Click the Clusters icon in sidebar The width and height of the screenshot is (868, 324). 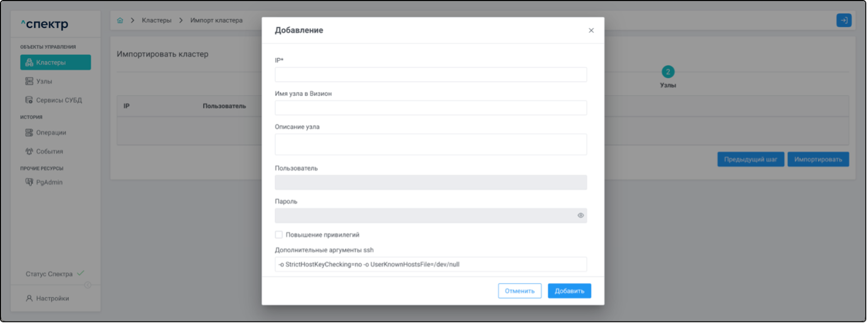pos(30,63)
